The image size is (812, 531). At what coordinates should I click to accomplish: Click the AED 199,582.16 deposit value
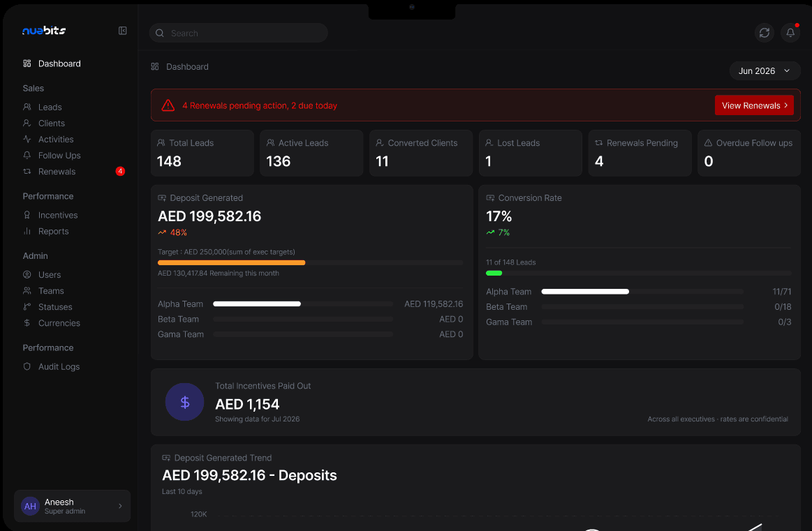click(209, 216)
